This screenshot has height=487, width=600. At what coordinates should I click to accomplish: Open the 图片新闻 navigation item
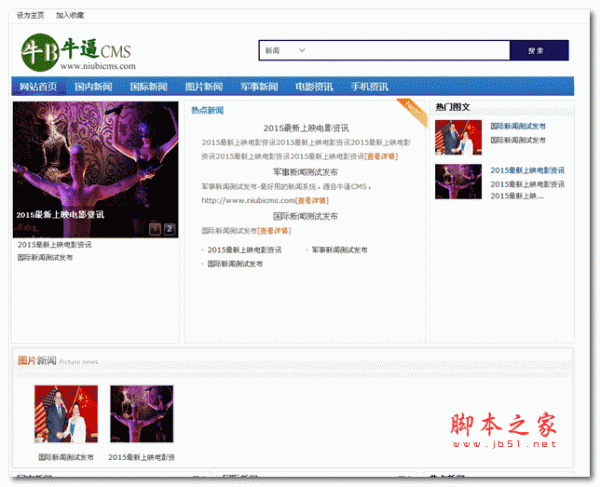[204, 86]
